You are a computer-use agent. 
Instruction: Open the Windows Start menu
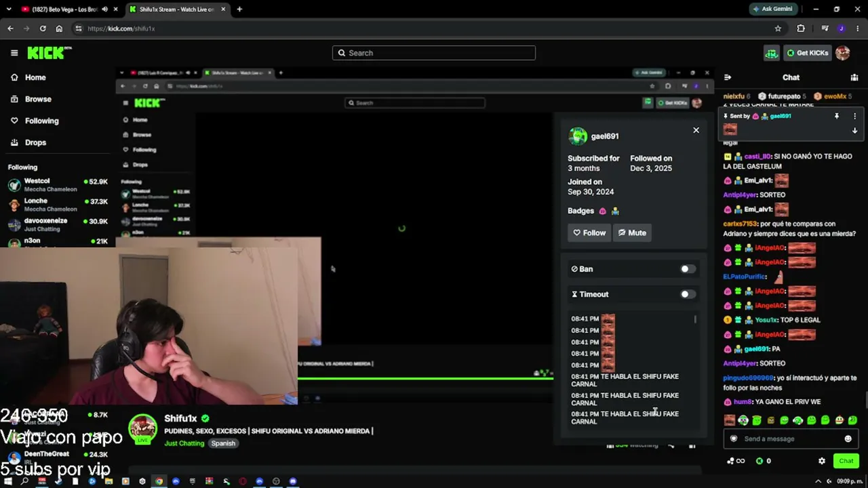(8, 481)
